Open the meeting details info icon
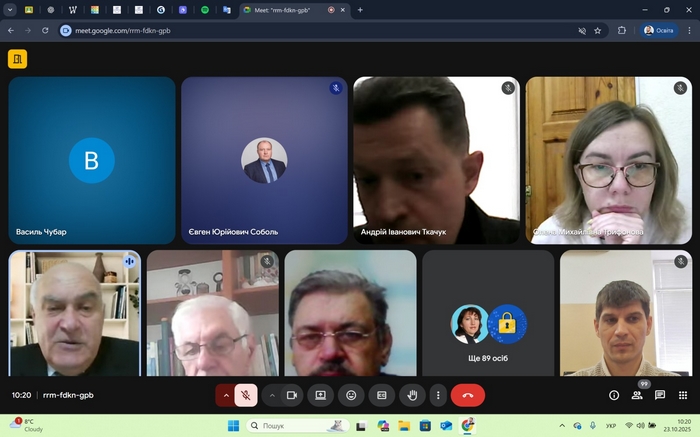 (x=614, y=395)
